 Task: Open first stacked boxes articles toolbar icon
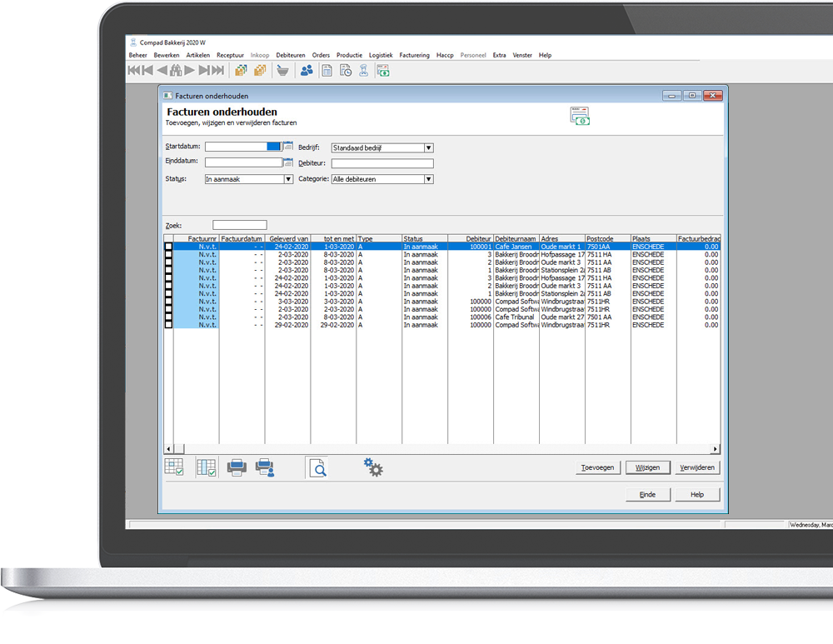point(242,70)
